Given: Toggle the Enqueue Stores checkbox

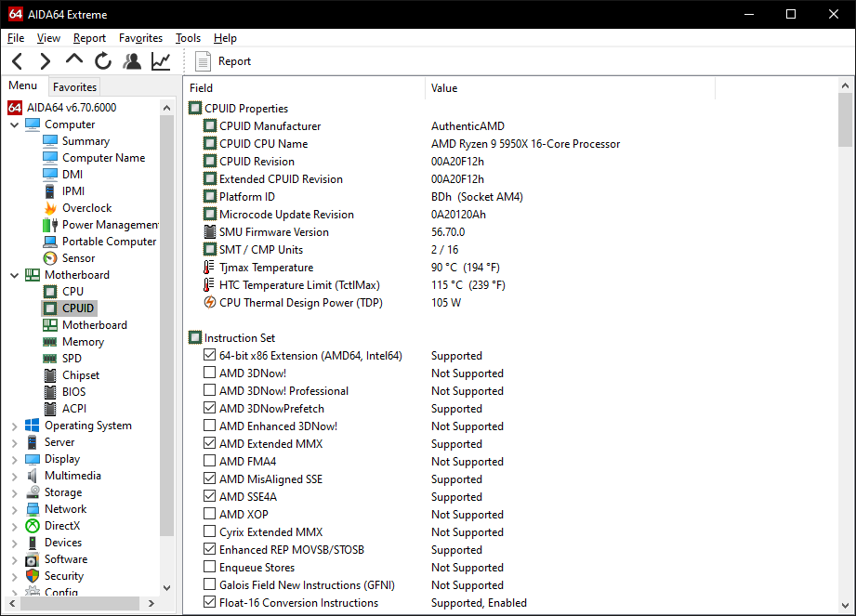Looking at the screenshot, I should (x=210, y=568).
